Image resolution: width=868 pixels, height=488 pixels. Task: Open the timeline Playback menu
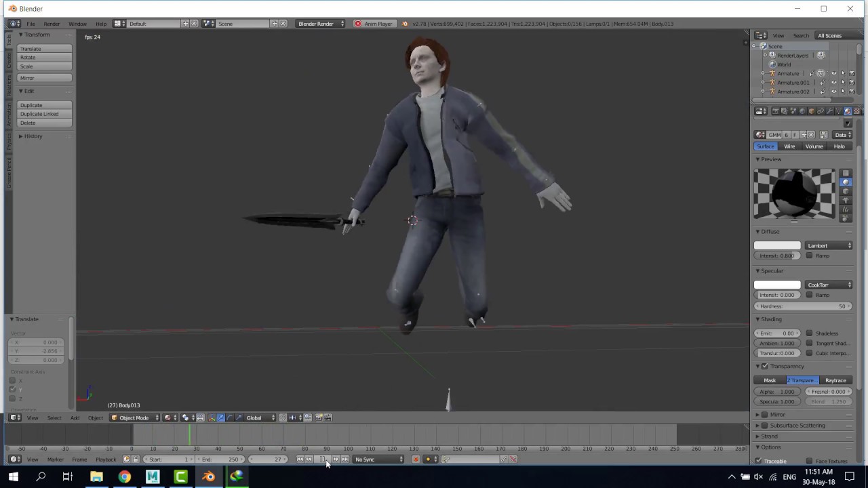click(106, 460)
